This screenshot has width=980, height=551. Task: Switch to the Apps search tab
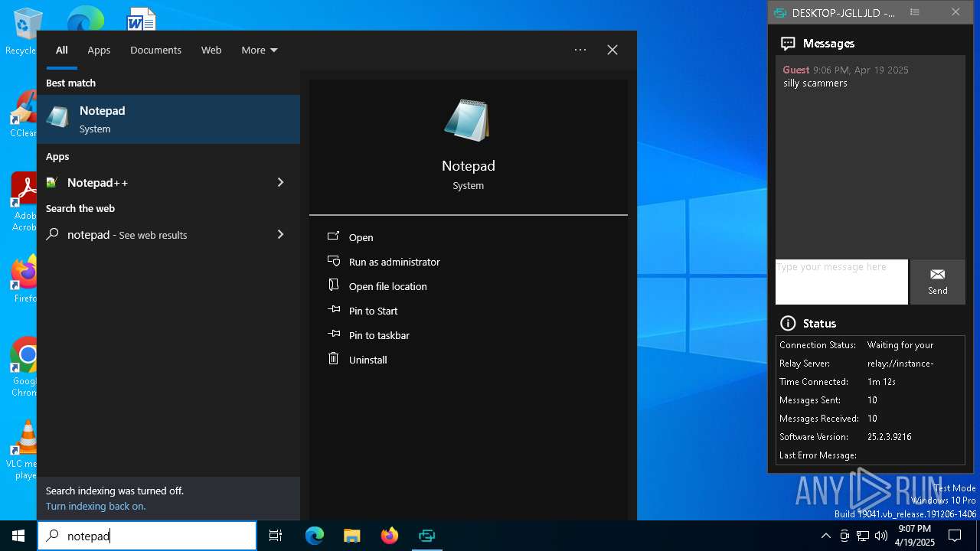(x=99, y=50)
